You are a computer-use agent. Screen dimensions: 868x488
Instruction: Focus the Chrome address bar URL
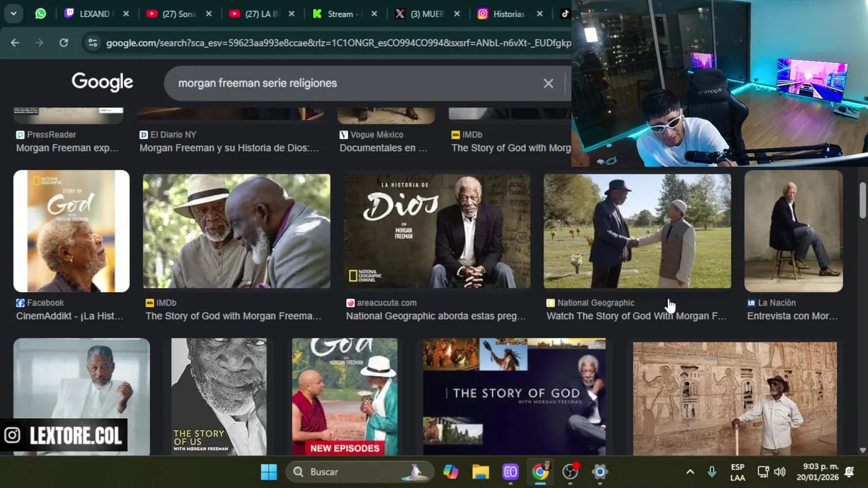338,43
